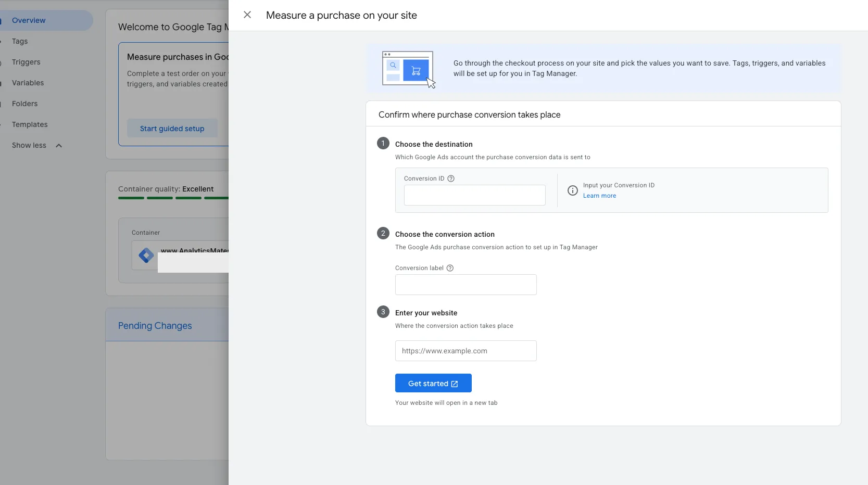Click the Container quality: Excellent text
Image resolution: width=868 pixels, height=485 pixels.
pos(166,189)
